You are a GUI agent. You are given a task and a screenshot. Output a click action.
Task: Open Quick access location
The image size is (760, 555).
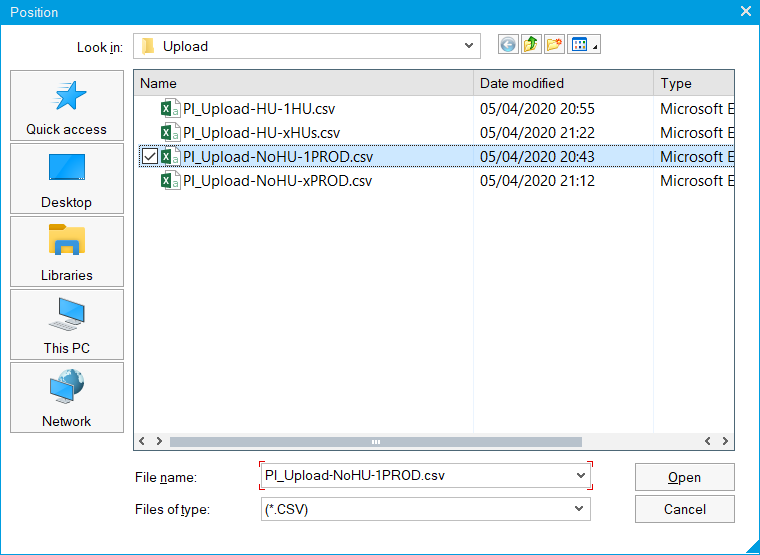pyautogui.click(x=67, y=106)
